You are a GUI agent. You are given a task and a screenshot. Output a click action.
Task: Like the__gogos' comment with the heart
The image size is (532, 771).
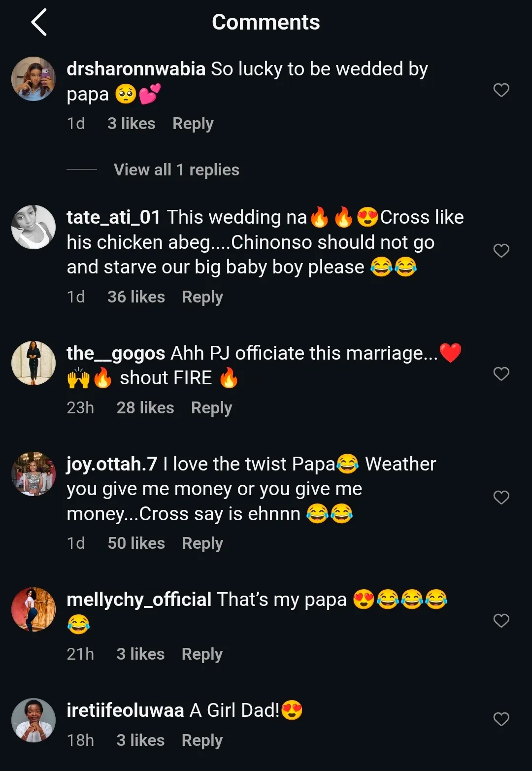coord(501,374)
